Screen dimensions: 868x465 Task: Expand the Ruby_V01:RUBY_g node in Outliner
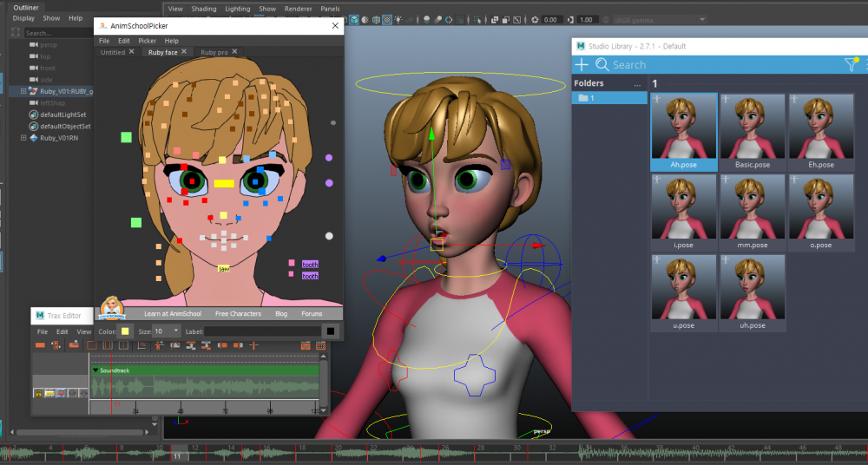[x=23, y=90]
